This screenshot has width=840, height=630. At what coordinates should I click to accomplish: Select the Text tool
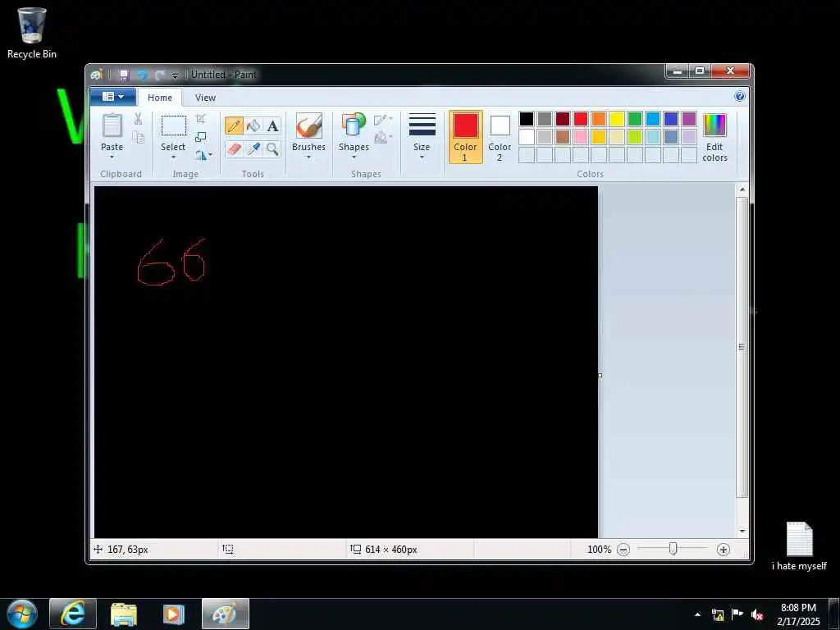pyautogui.click(x=272, y=126)
